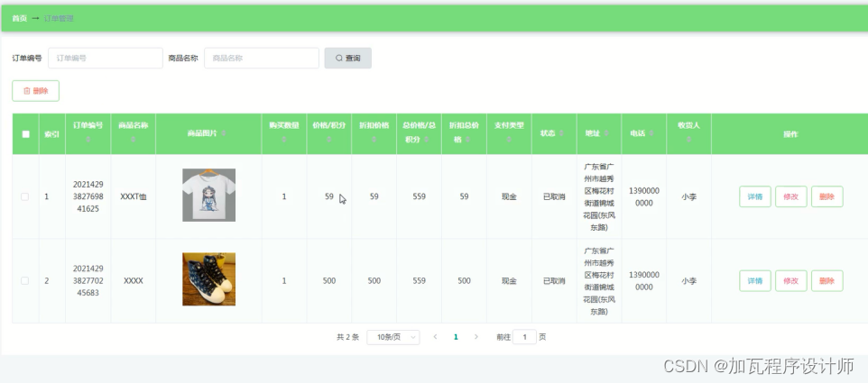Sort by 状态 column sort icon

point(562,133)
